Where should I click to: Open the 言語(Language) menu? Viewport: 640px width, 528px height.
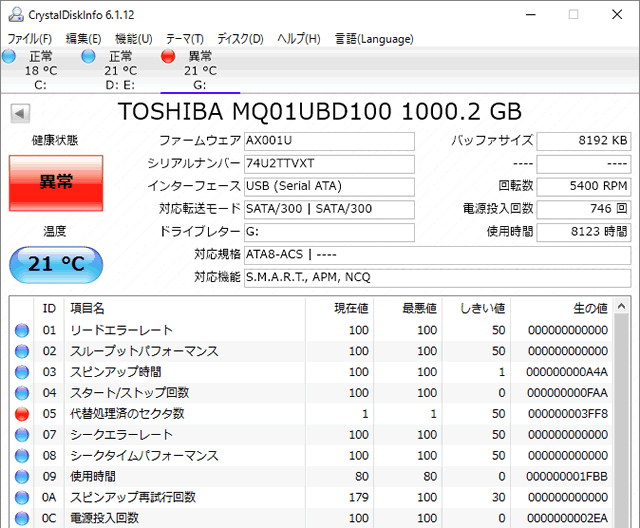click(374, 39)
